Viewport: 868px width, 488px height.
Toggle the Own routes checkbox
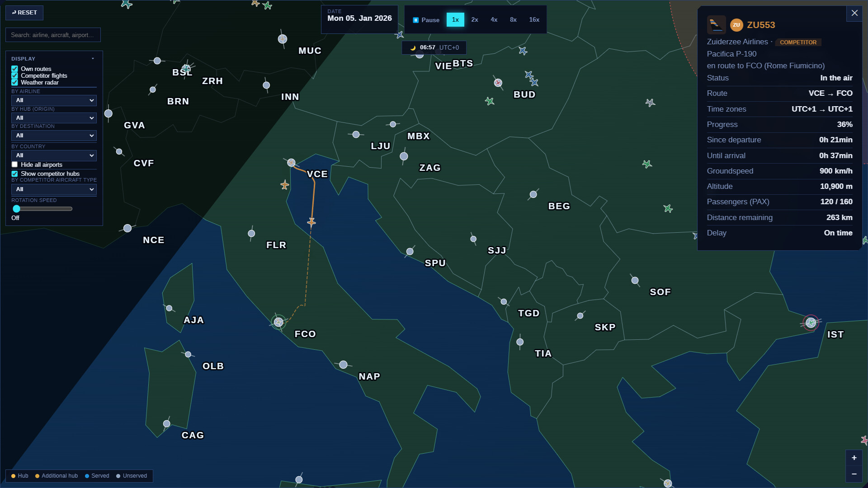click(x=14, y=69)
